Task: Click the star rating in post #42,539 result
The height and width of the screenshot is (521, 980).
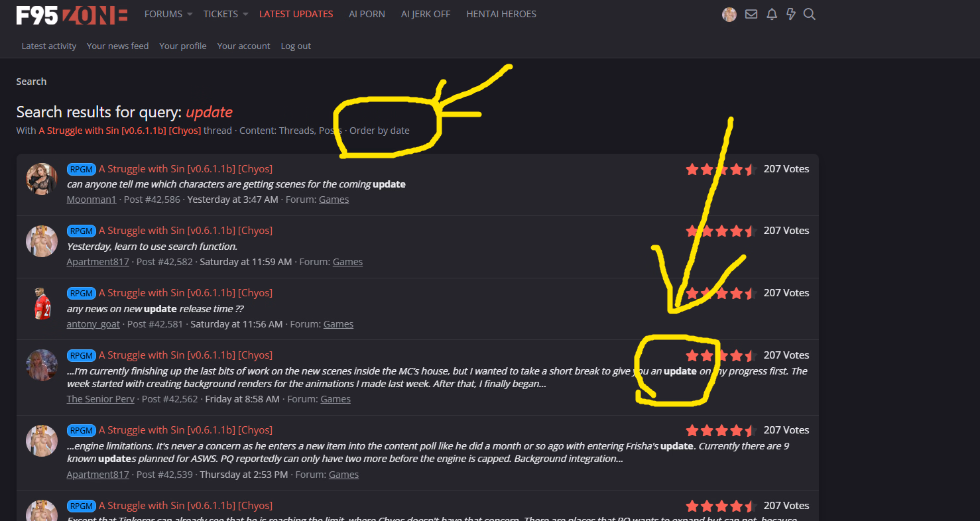Action: click(721, 430)
